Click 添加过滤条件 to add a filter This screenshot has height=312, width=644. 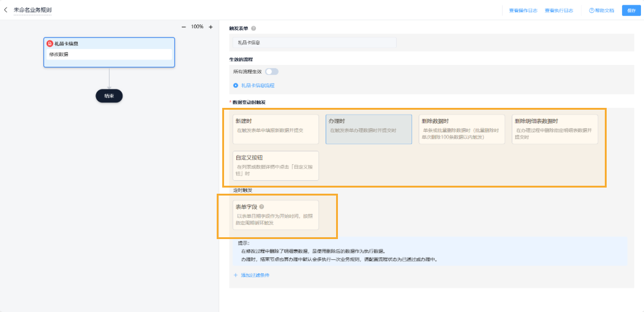(x=252, y=275)
